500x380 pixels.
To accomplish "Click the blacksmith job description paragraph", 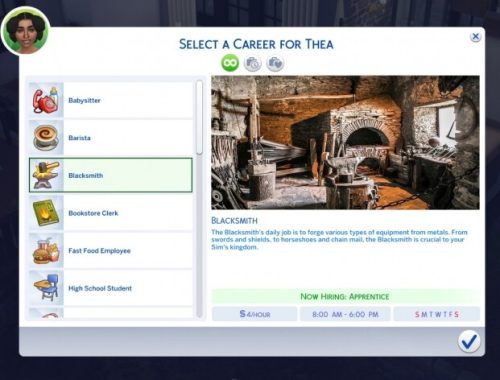I will [339, 239].
